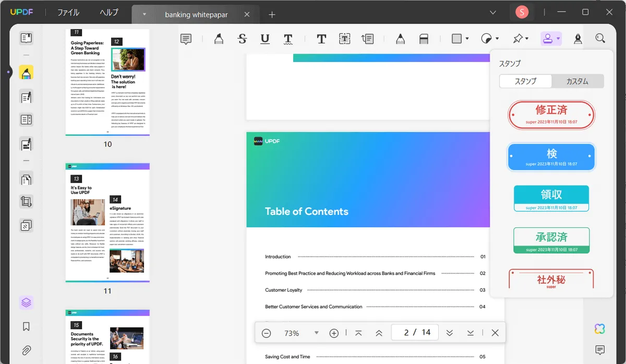The height and width of the screenshot is (364, 626).
Task: Zoom out with the minus button
Action: (267, 333)
